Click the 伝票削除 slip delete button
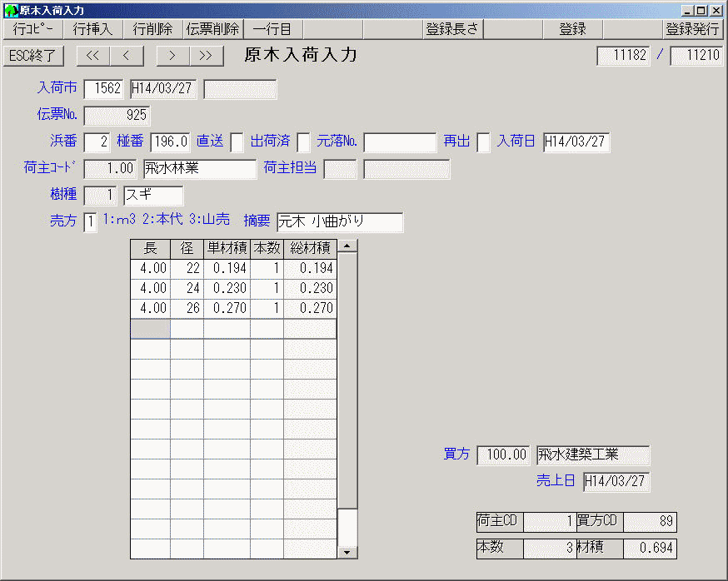Viewport: 728px width, 581px height. [x=212, y=29]
